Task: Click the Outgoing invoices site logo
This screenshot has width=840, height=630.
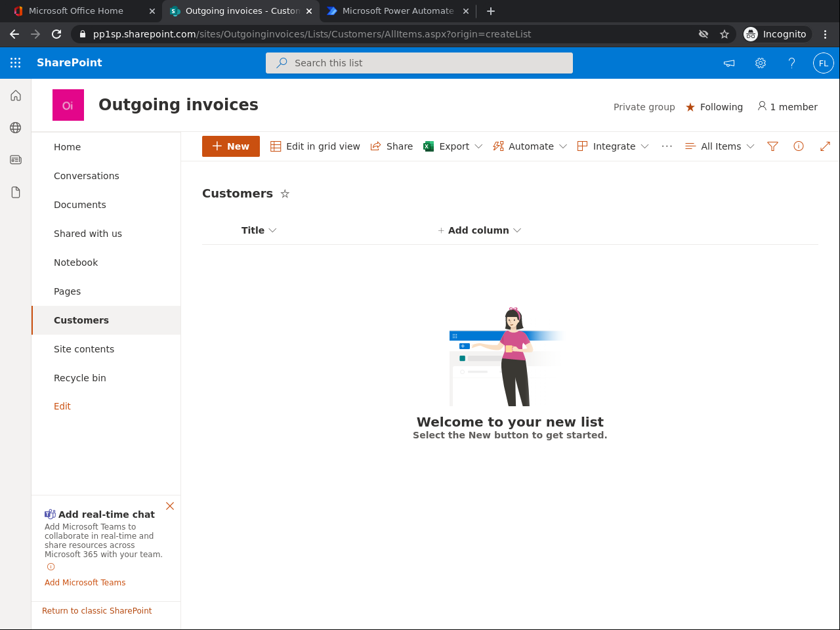Action: pos(68,105)
